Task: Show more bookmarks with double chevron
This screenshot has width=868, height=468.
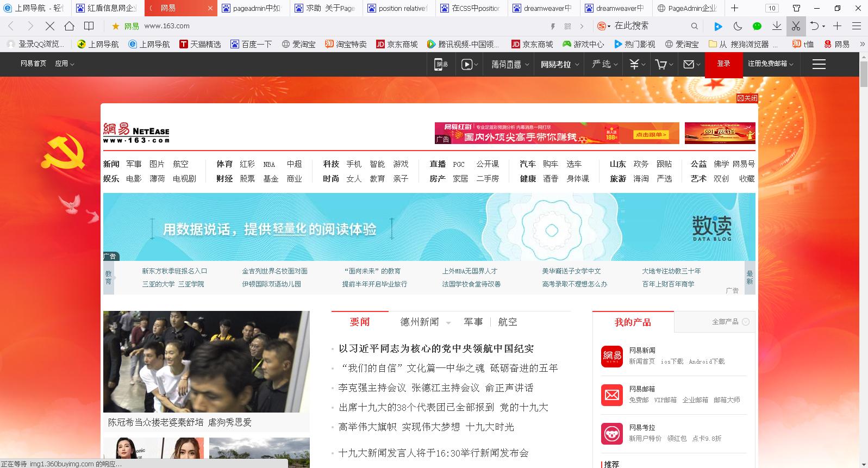Action: (x=862, y=44)
